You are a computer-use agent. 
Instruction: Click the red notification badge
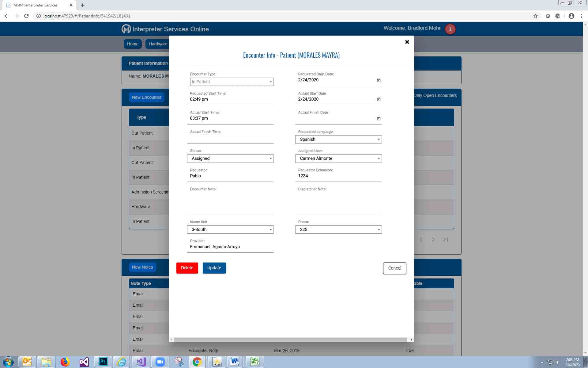point(450,29)
